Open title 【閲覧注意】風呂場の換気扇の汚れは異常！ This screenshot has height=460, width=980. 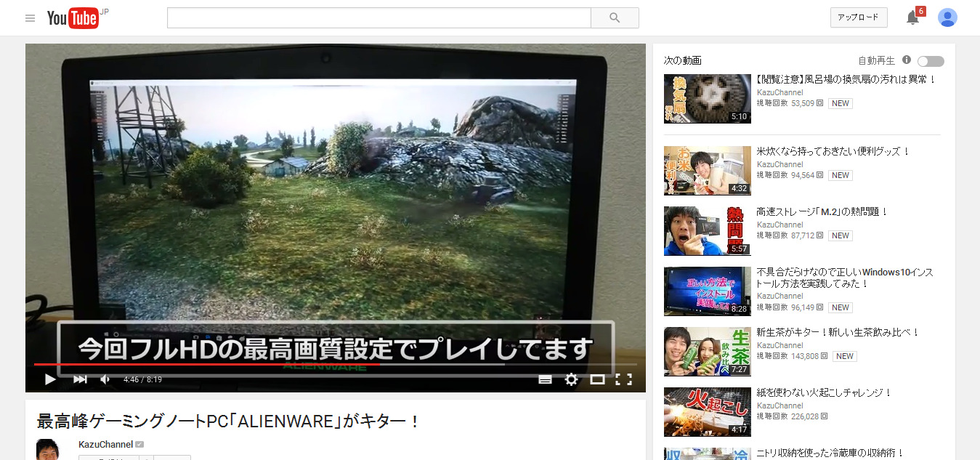(x=846, y=79)
